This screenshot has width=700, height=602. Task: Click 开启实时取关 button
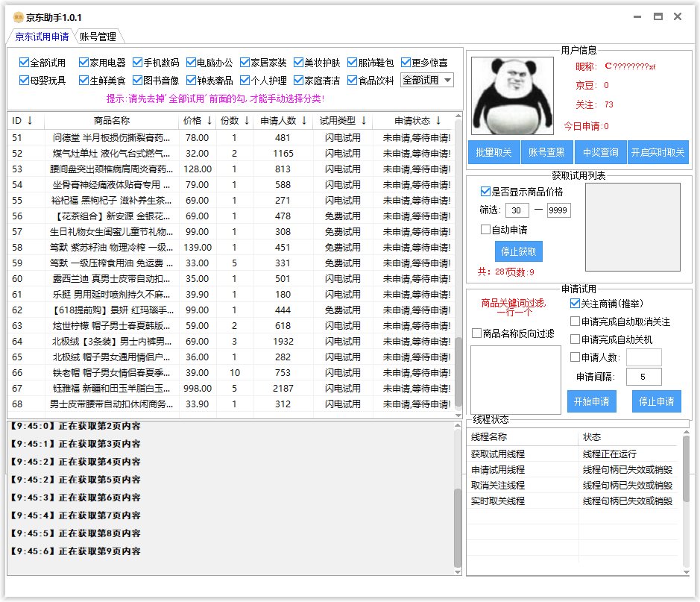pyautogui.click(x=658, y=152)
